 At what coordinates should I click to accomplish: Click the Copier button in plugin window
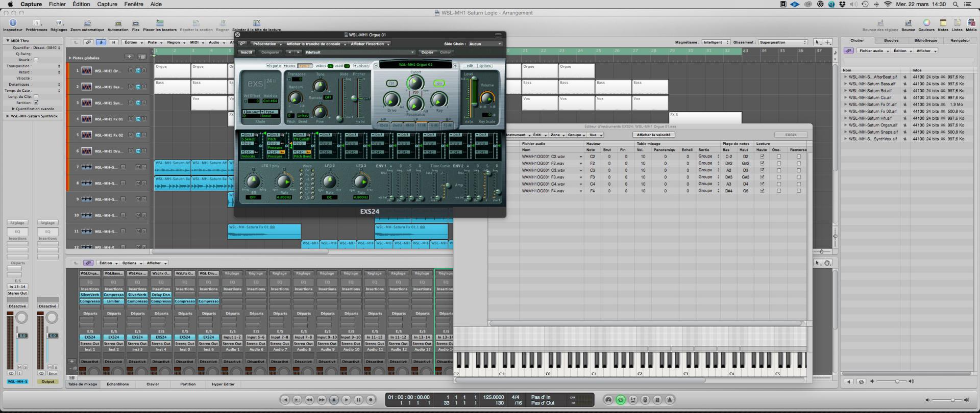pos(427,52)
